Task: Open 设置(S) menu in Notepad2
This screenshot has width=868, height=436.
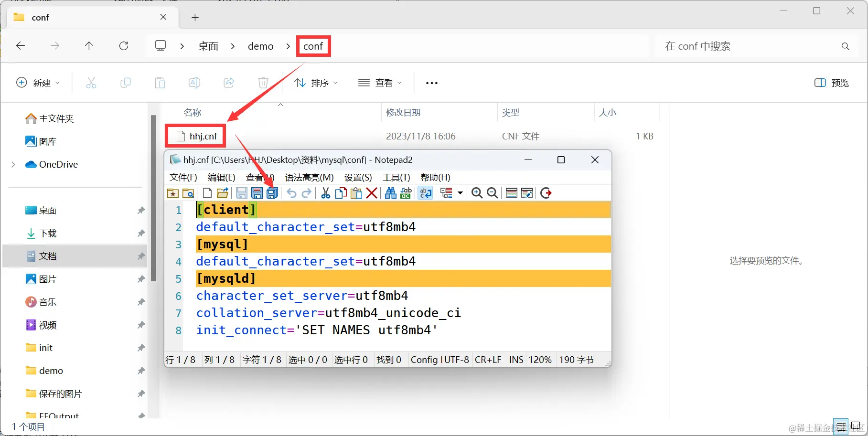Action: 358,178
